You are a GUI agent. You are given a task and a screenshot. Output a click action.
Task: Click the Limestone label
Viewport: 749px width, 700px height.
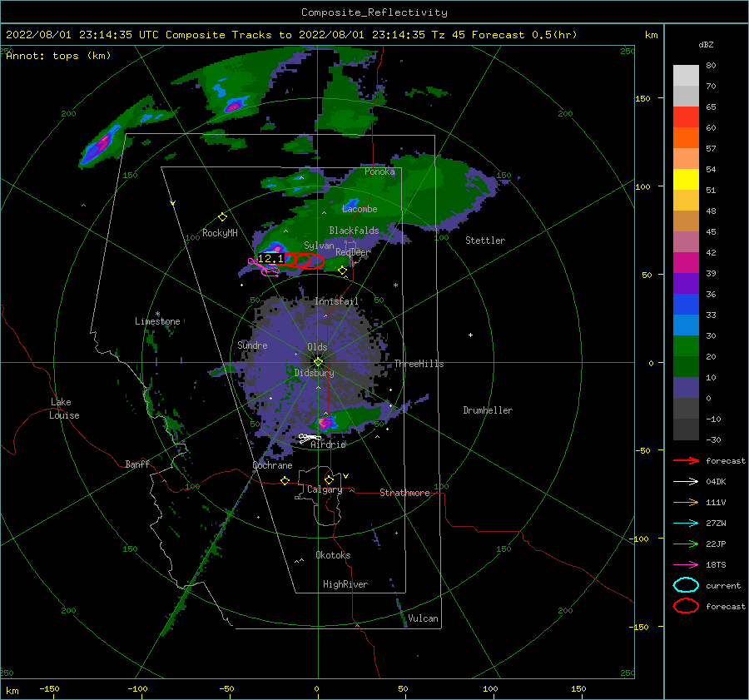(x=157, y=321)
